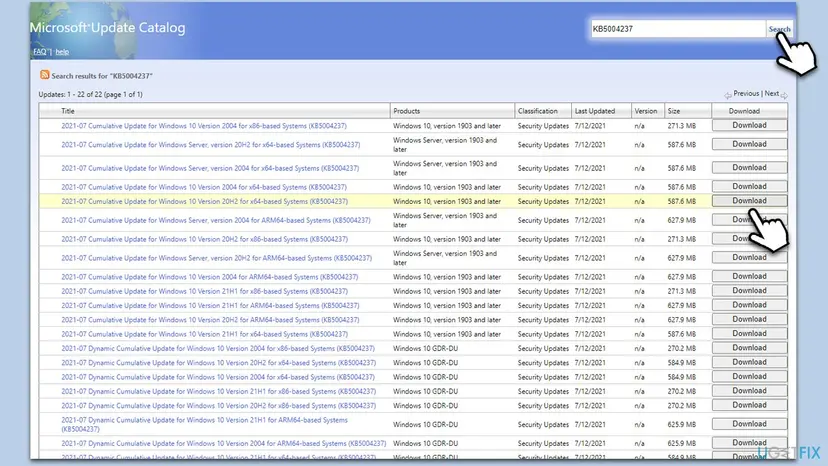Open Dynamic Cumulative Update 20H2 x86 title
The height and width of the screenshot is (466, 828).
[219, 405]
